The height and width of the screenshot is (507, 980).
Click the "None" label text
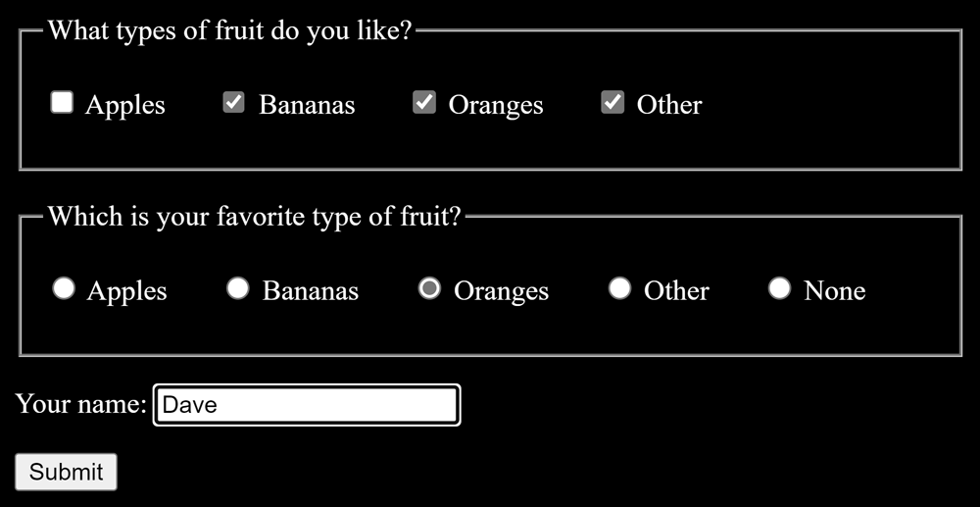pos(834,291)
